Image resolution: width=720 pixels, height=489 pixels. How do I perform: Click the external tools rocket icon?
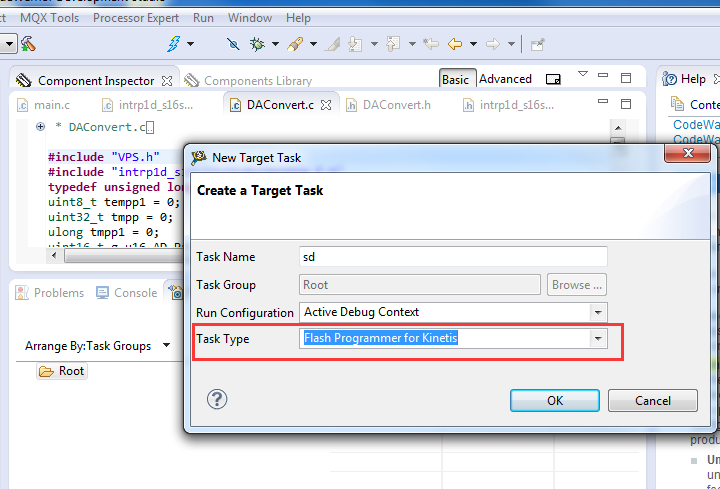(x=295, y=44)
